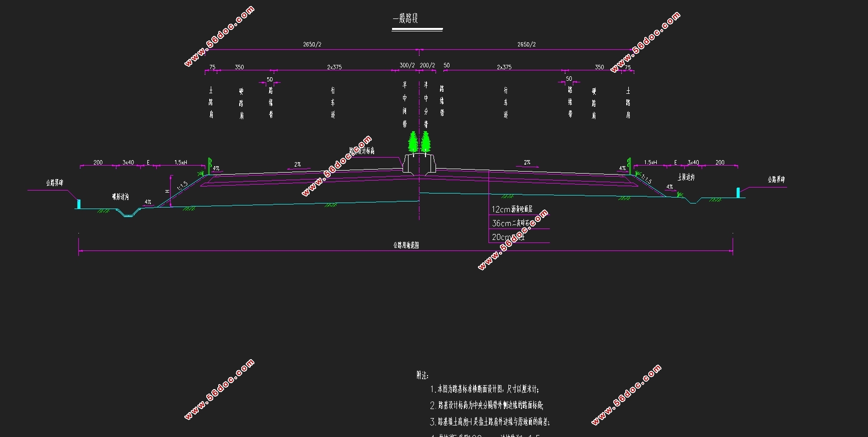Select the "200/2" dimension text

pos(428,65)
